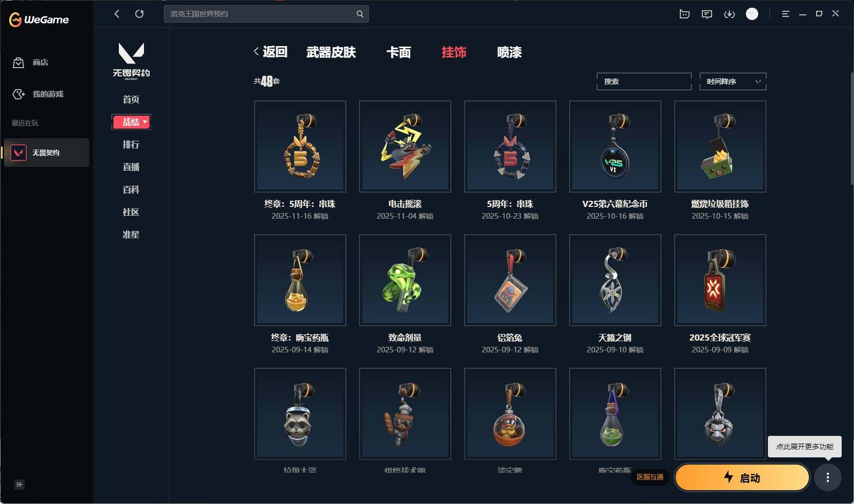Select the 电击摇滚 charm thumbnail

click(x=405, y=146)
